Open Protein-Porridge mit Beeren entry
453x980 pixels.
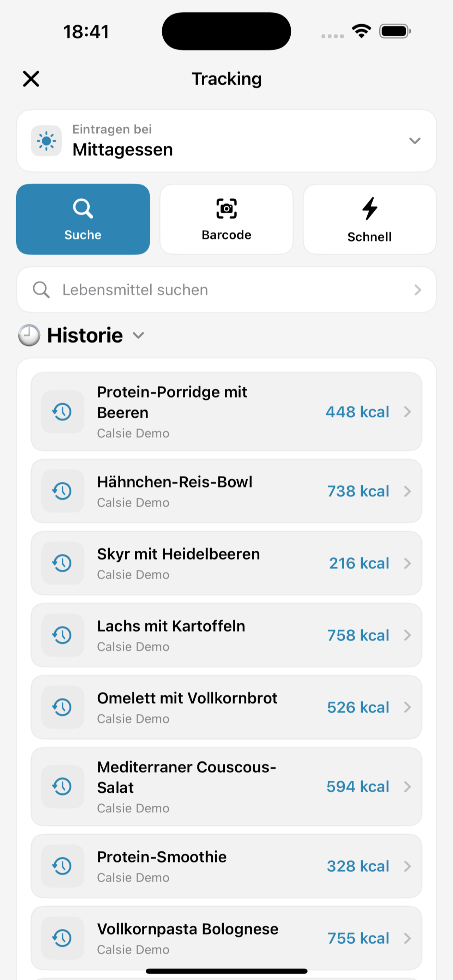[x=226, y=412]
